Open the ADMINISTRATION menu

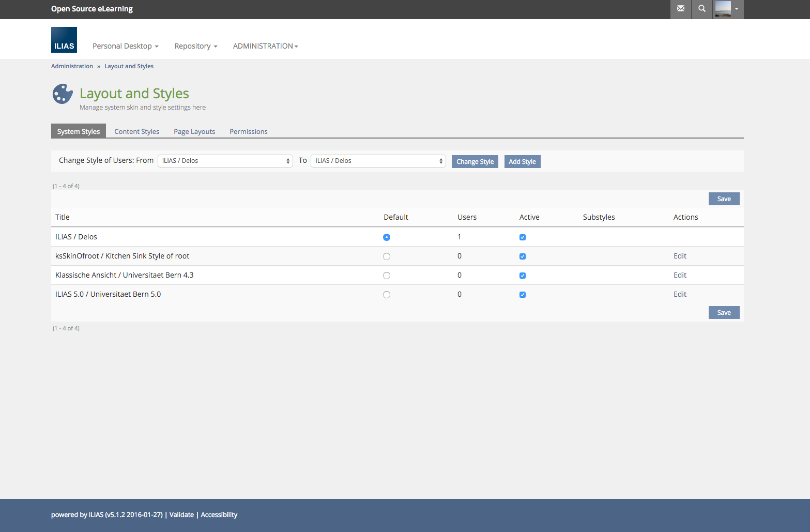click(265, 46)
